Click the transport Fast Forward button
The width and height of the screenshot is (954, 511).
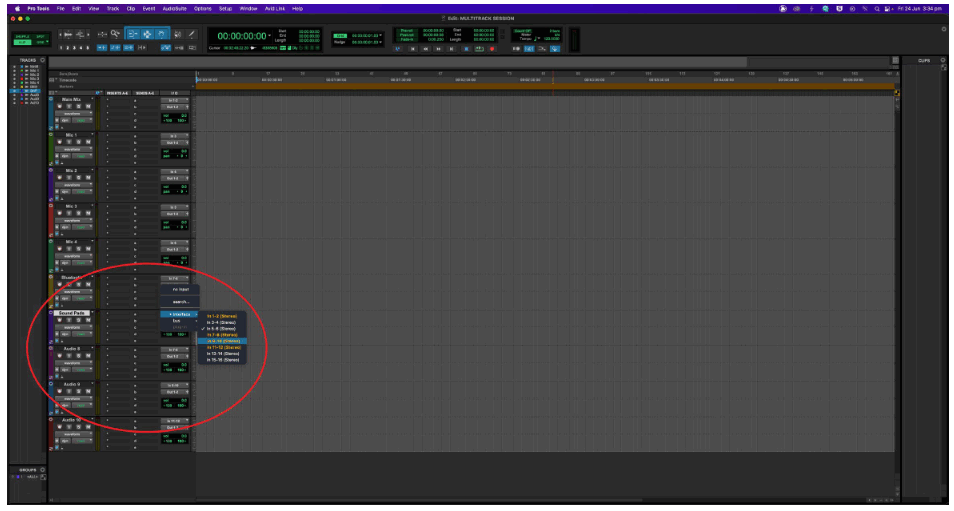439,49
